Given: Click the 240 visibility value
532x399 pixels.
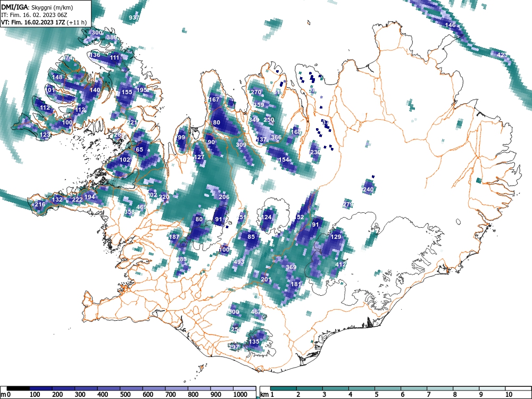Looking at the screenshot, I should [368, 189].
